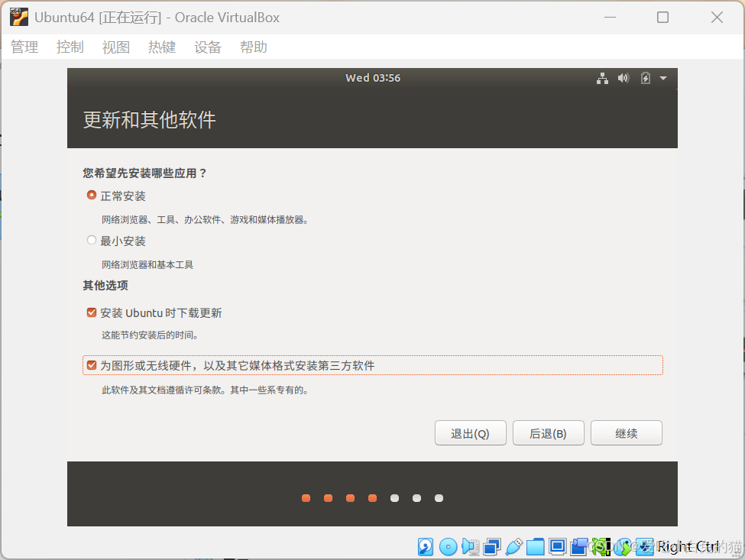
Task: Open the 设备 menu
Action: pyautogui.click(x=208, y=47)
